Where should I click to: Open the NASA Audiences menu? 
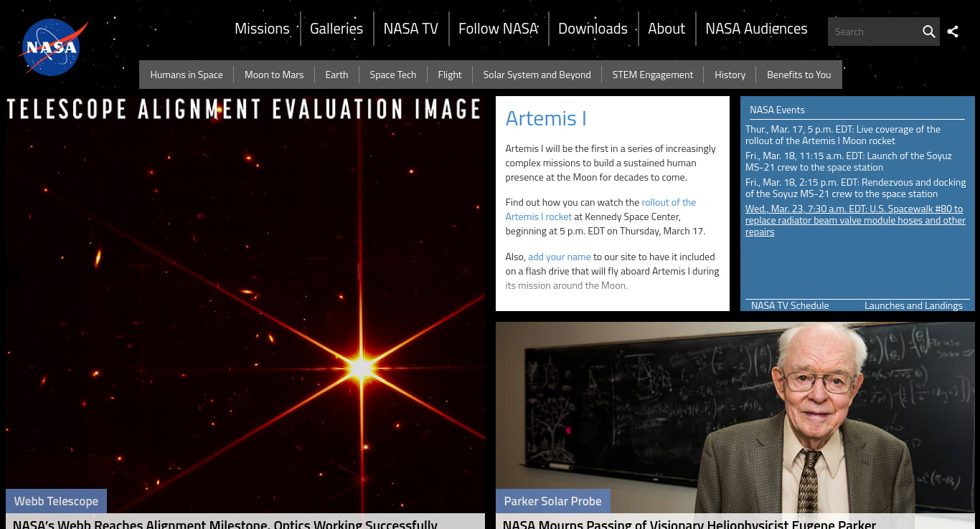point(756,29)
